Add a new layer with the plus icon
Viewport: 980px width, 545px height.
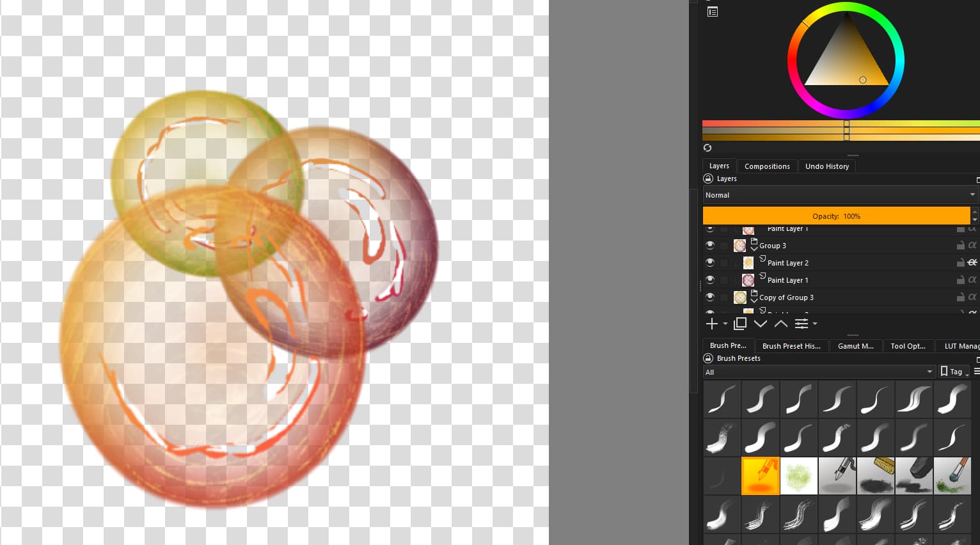tap(711, 324)
